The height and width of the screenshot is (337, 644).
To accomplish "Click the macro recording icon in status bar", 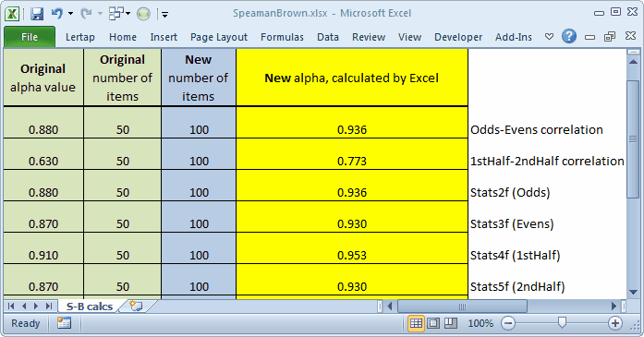I will click(64, 323).
